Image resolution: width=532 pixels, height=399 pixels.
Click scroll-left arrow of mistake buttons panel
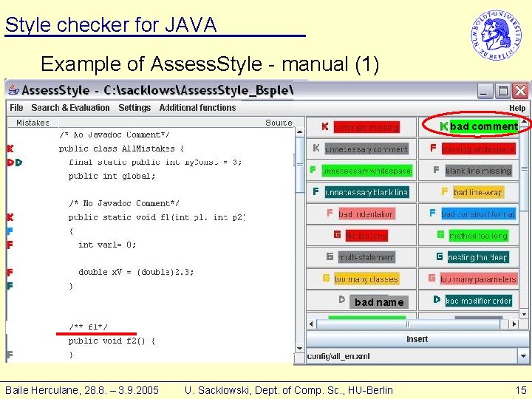(x=311, y=324)
